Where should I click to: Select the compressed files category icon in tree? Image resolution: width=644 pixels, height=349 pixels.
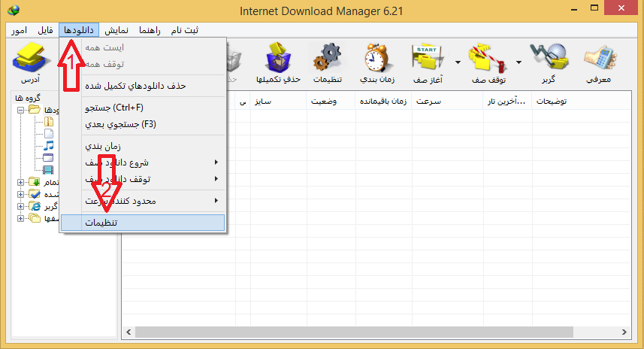point(48,122)
